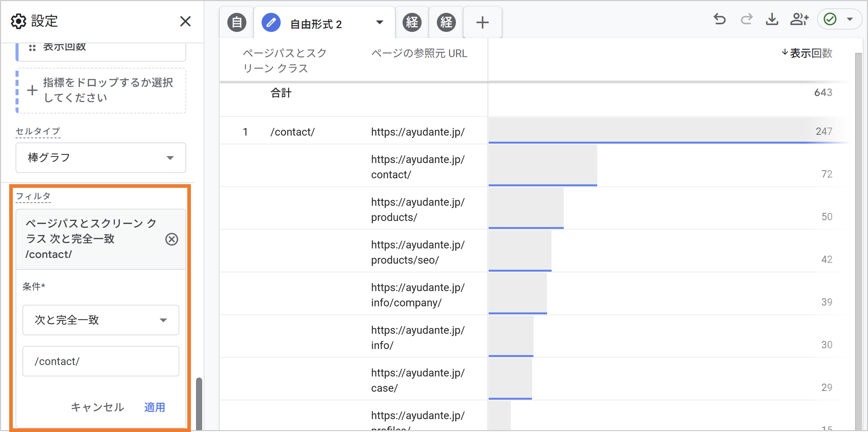Cancel the filter with キャンセル
Screen dimensions: 868x432
(97, 407)
